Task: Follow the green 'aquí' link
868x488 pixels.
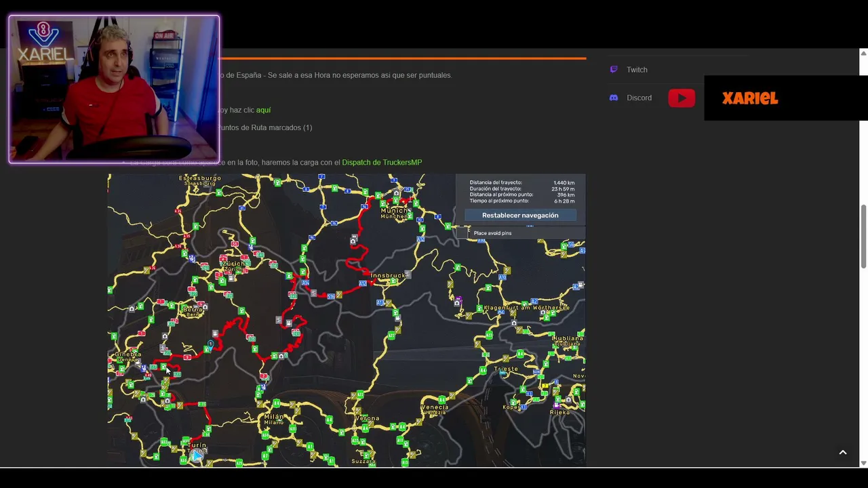Action: (x=263, y=110)
